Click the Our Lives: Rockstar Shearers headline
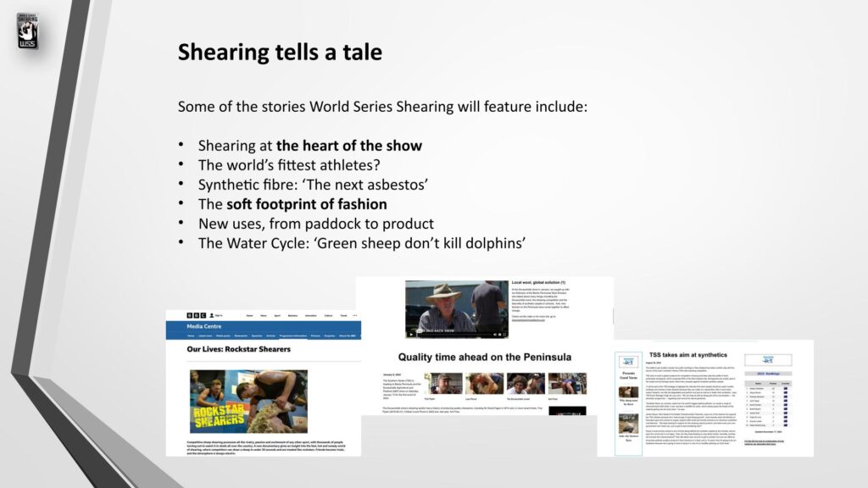The height and width of the screenshot is (488, 868). point(238,349)
